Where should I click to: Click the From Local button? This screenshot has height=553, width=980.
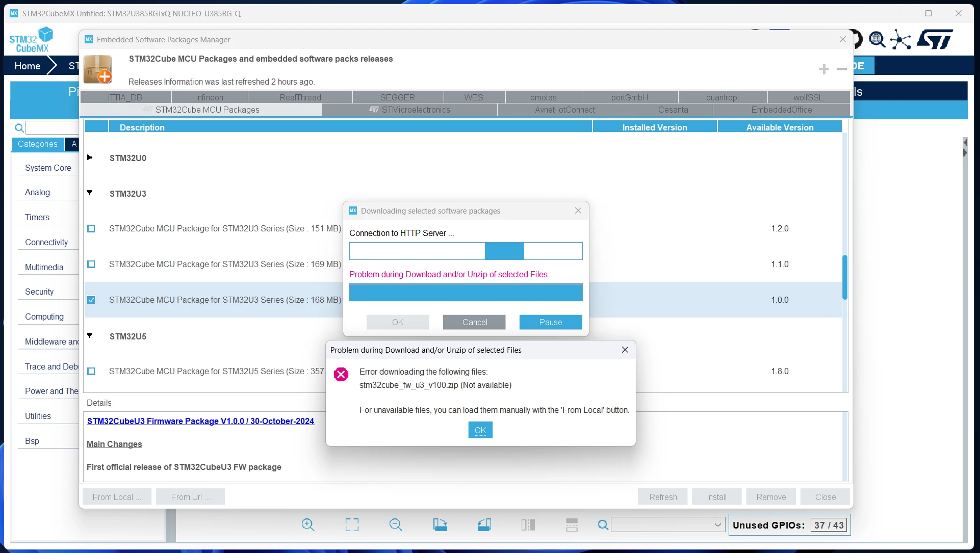click(x=117, y=497)
